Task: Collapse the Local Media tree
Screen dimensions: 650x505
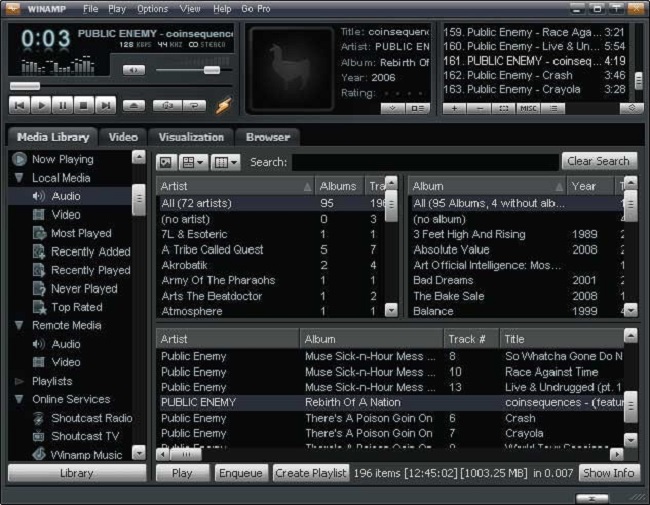Action: [x=19, y=178]
